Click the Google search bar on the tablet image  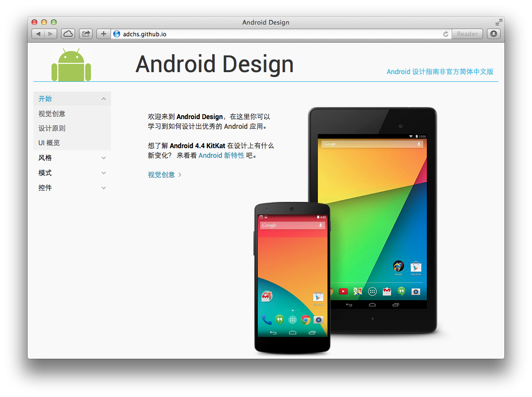(372, 144)
